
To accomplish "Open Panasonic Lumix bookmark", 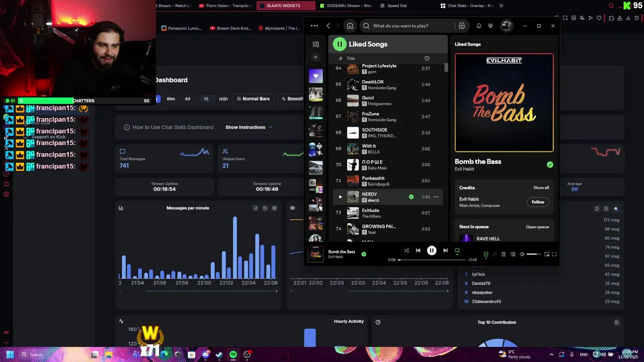I will [x=182, y=28].
